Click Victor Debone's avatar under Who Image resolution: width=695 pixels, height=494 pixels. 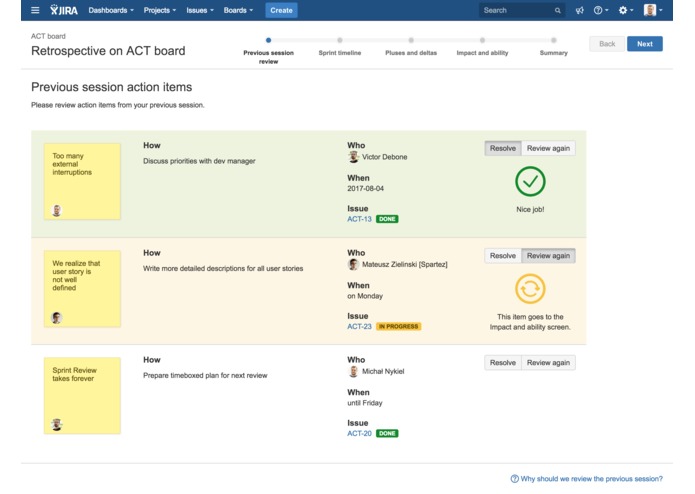pyautogui.click(x=353, y=157)
